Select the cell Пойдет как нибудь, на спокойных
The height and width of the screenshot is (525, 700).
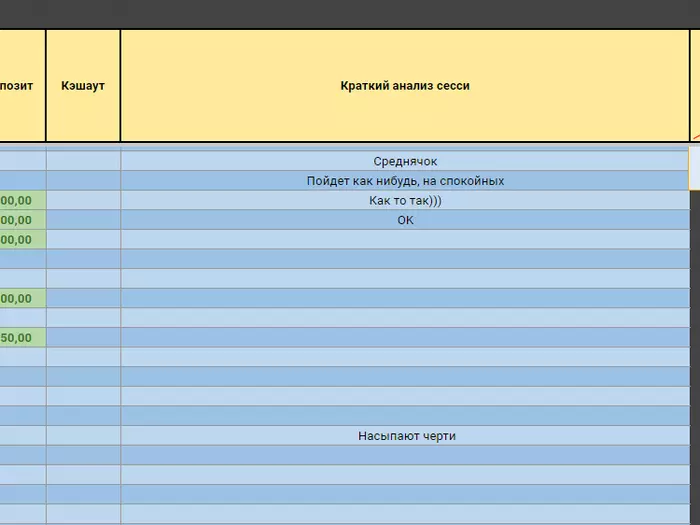405,181
